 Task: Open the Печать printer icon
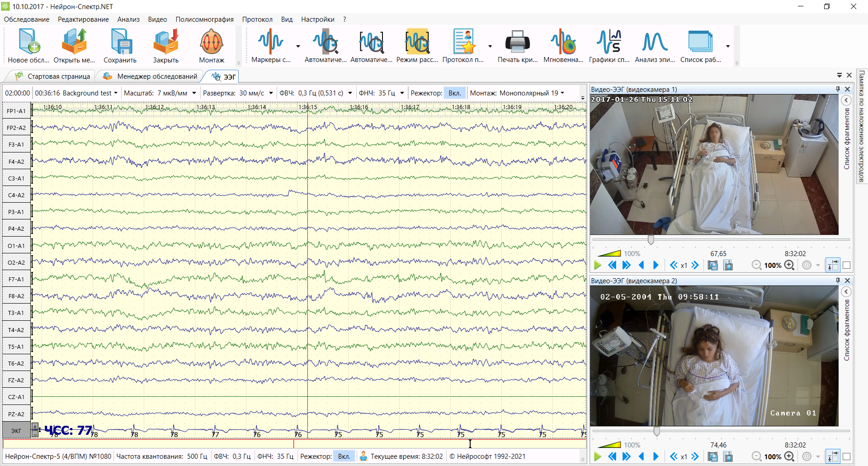[x=517, y=46]
